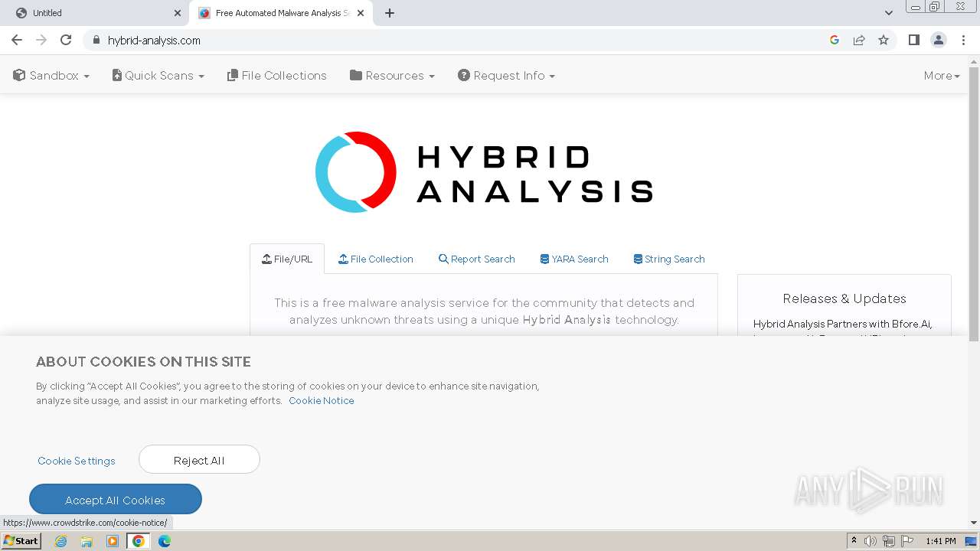Close the Untitled tab
This screenshot has width=980, height=551.
pyautogui.click(x=178, y=13)
